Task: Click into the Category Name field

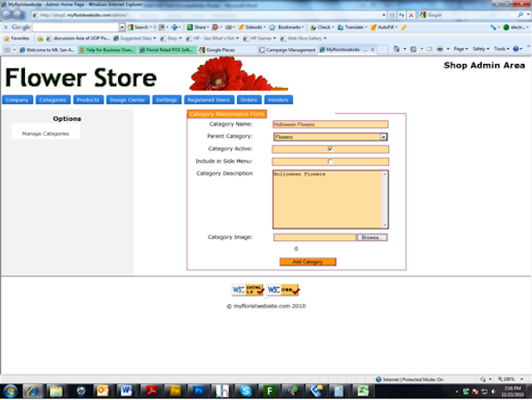Action: (330, 124)
